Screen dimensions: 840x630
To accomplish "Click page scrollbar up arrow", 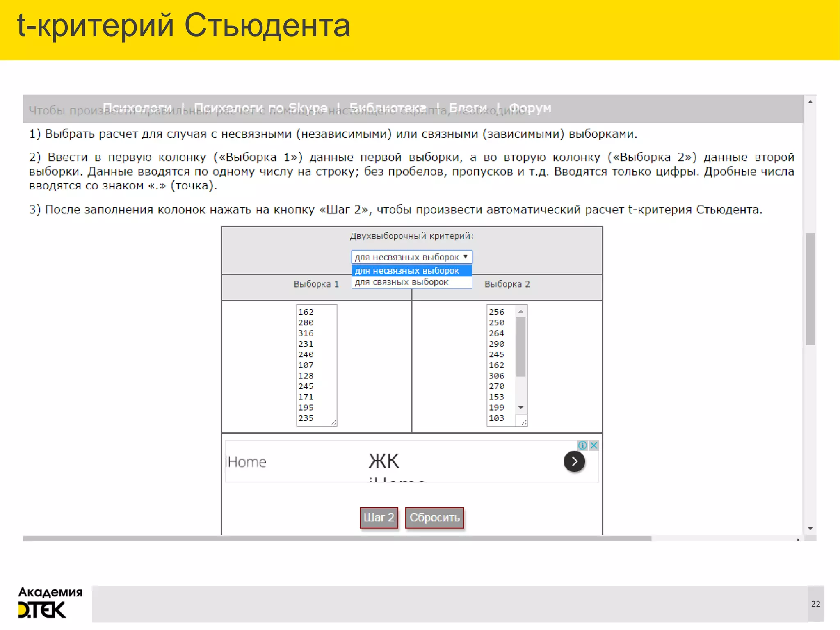I will [x=810, y=102].
